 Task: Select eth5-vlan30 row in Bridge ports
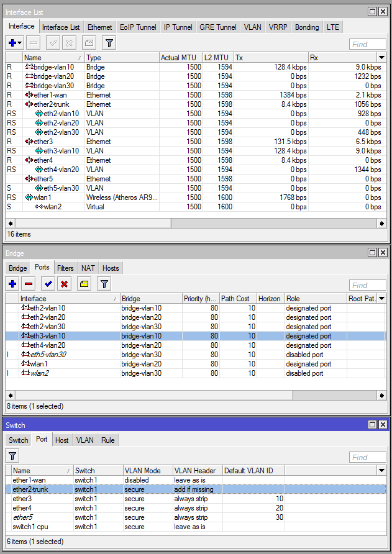coord(196,355)
